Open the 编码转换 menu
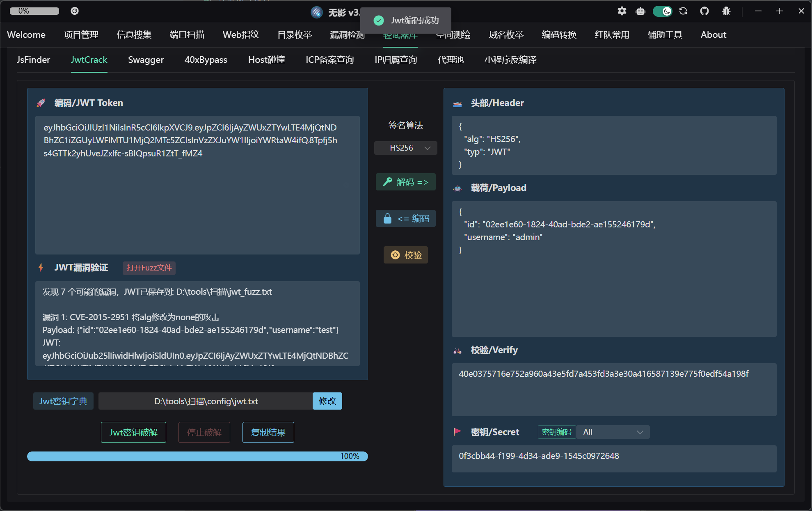 [x=559, y=35]
